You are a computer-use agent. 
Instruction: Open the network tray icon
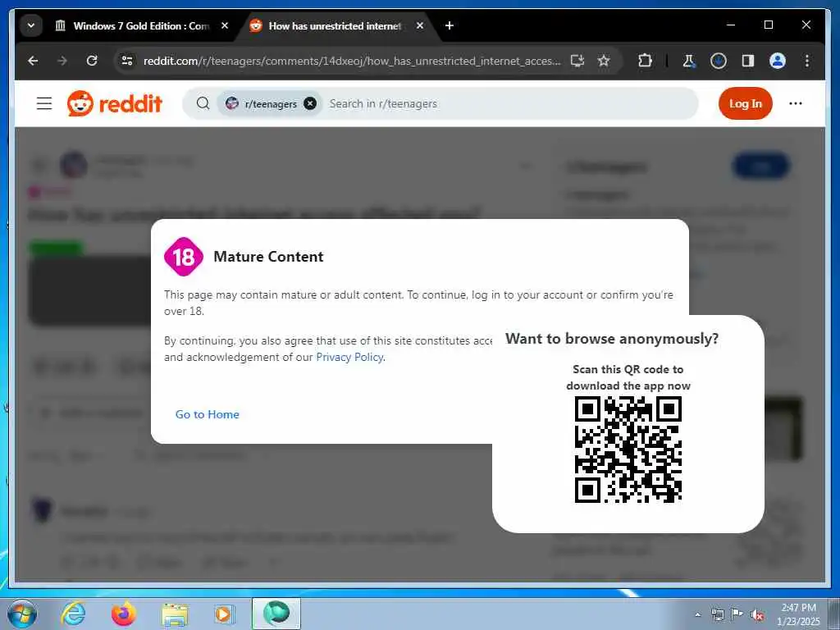717,614
